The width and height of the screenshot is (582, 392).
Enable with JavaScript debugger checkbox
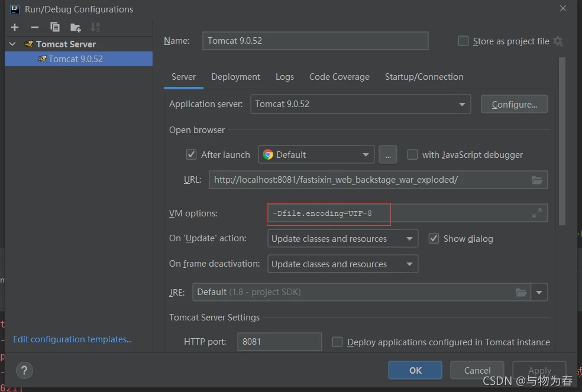point(412,154)
